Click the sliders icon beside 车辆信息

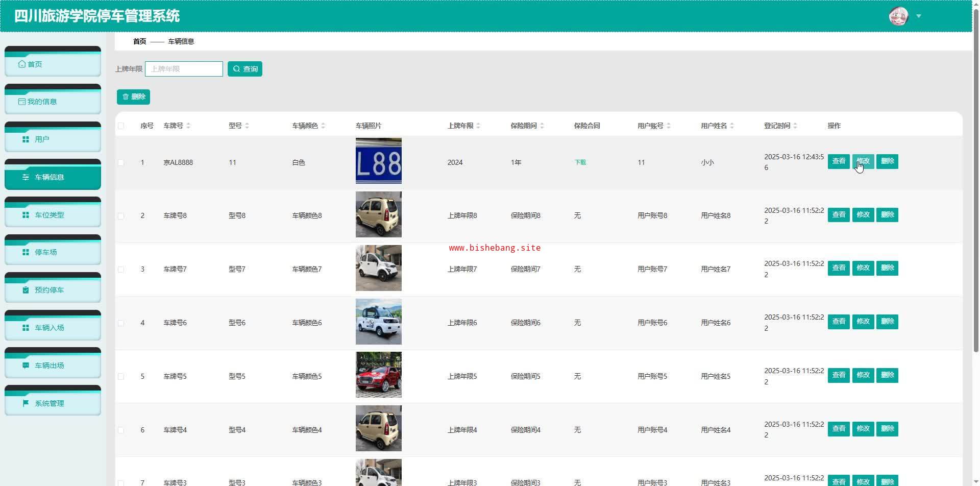coord(26,177)
